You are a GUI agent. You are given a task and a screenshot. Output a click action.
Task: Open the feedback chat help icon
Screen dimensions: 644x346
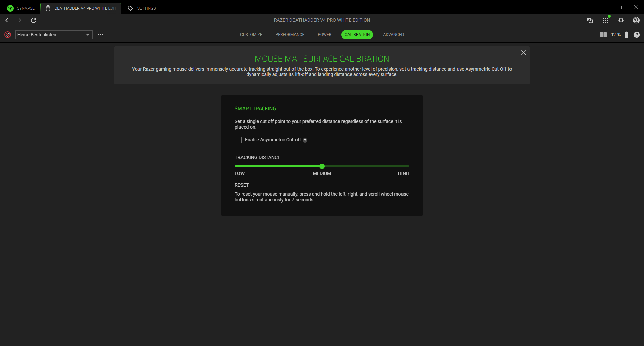[636, 20]
